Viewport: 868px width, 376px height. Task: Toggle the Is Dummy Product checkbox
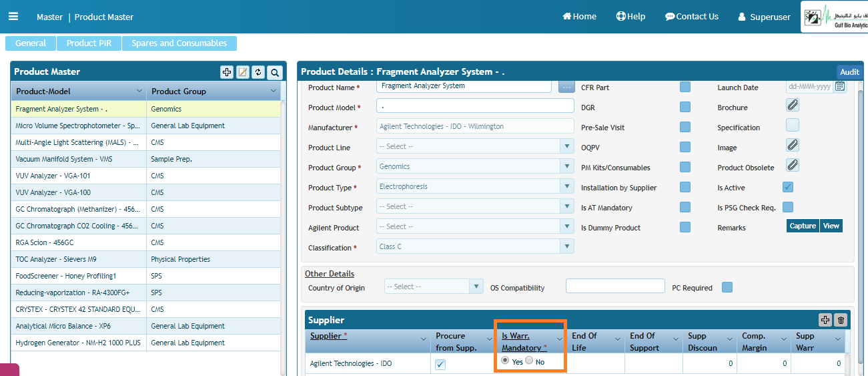click(x=685, y=227)
